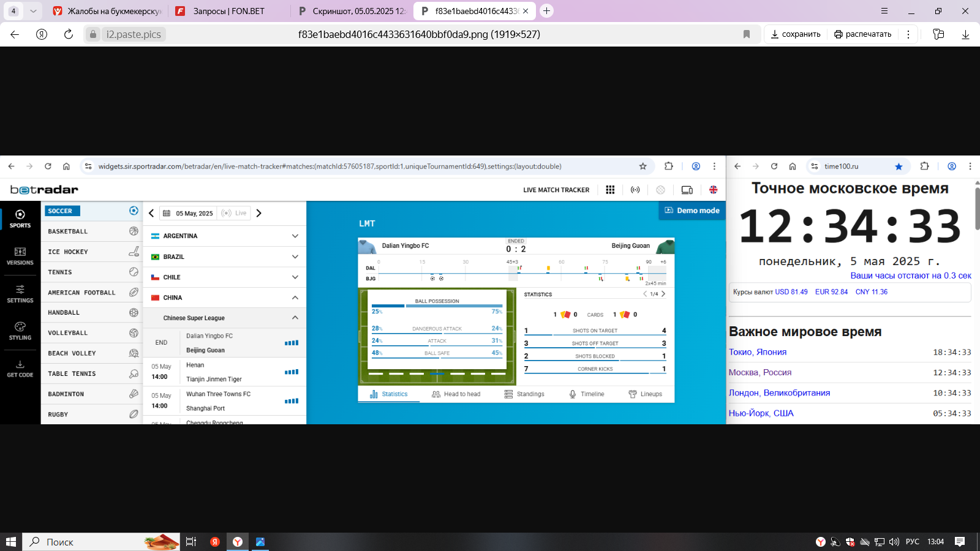The image size is (980, 551).
Task: Click the vertical scrollbar on the time100 page
Action: coord(977,208)
